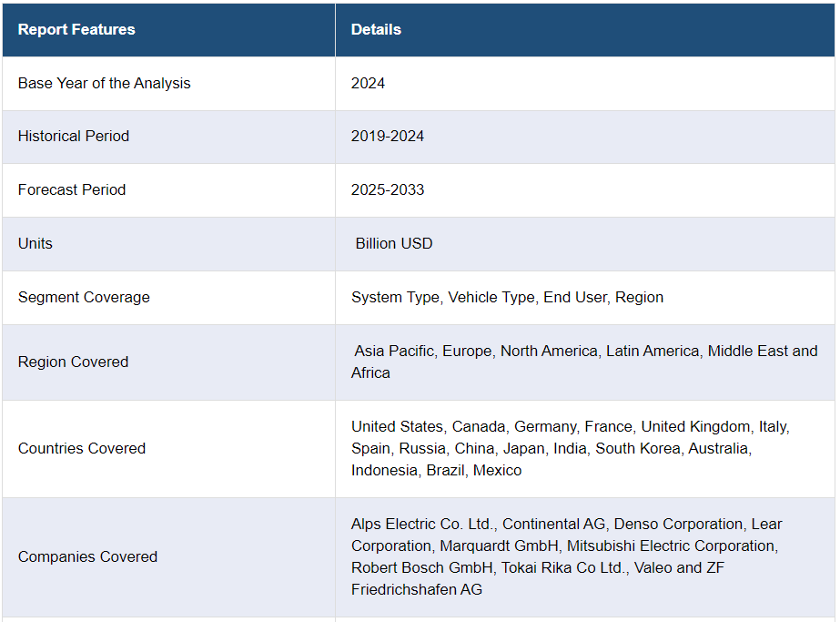Click the Indonesia, Brazil, Mexico text line

click(x=436, y=470)
